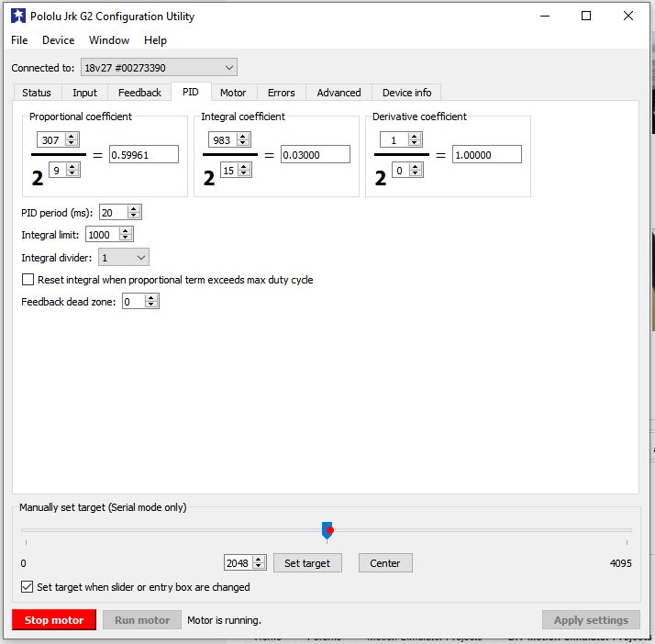Viewport: 655px width, 644px height.
Task: Uncheck Set target when slider or entry changed
Action: tap(28, 587)
